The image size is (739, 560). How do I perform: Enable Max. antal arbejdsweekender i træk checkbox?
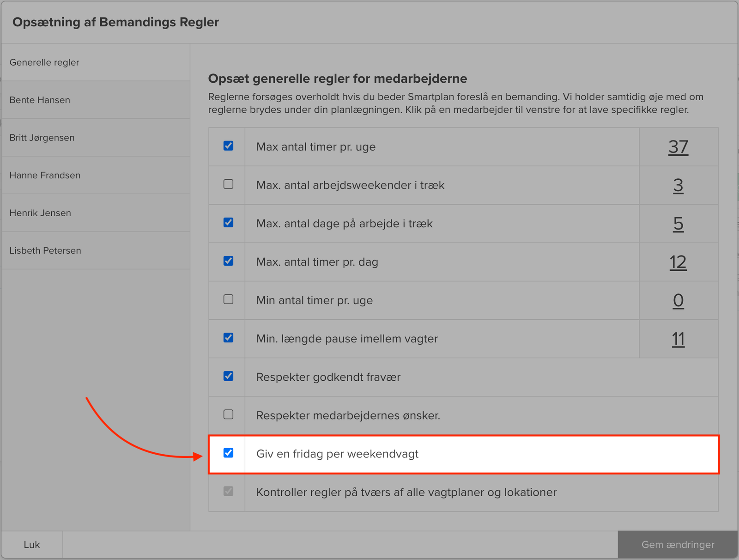(x=228, y=184)
